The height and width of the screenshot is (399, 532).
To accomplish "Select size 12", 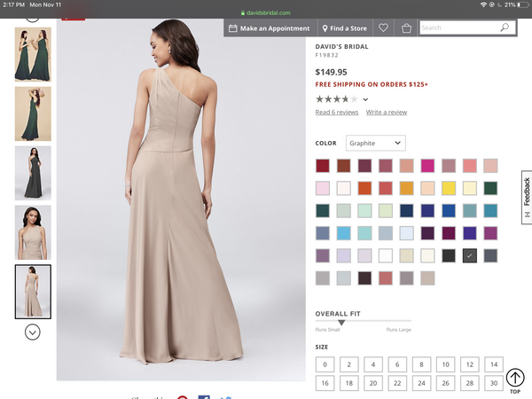I will pyautogui.click(x=470, y=364).
